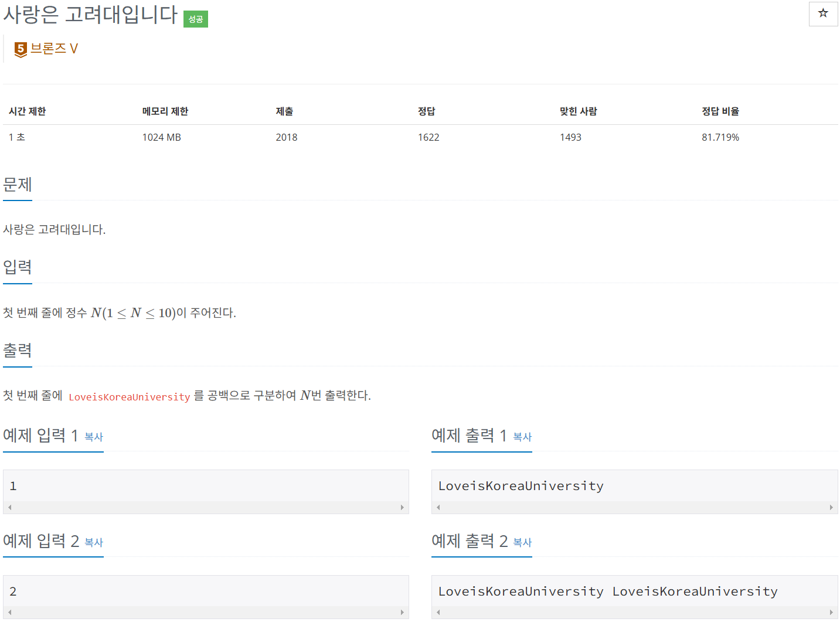Click the problem statement sentence 사랑은 고려대입니다.
The width and height of the screenshot is (840, 622).
coord(55,230)
